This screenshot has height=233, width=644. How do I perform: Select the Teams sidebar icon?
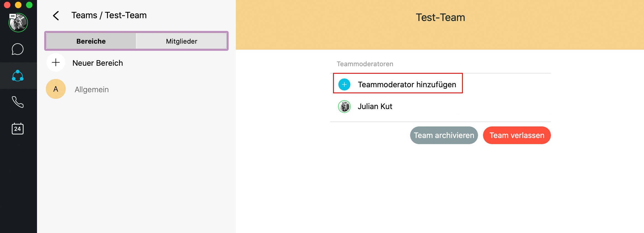18,76
